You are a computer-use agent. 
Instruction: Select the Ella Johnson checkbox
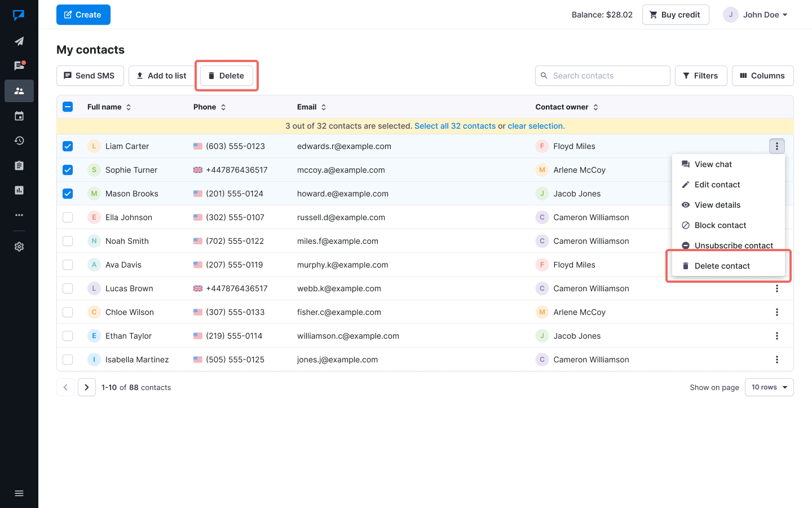coord(68,217)
